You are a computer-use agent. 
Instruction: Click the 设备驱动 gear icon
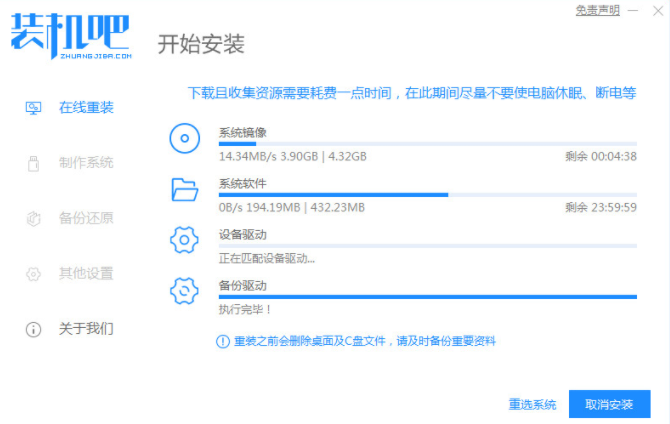click(185, 240)
